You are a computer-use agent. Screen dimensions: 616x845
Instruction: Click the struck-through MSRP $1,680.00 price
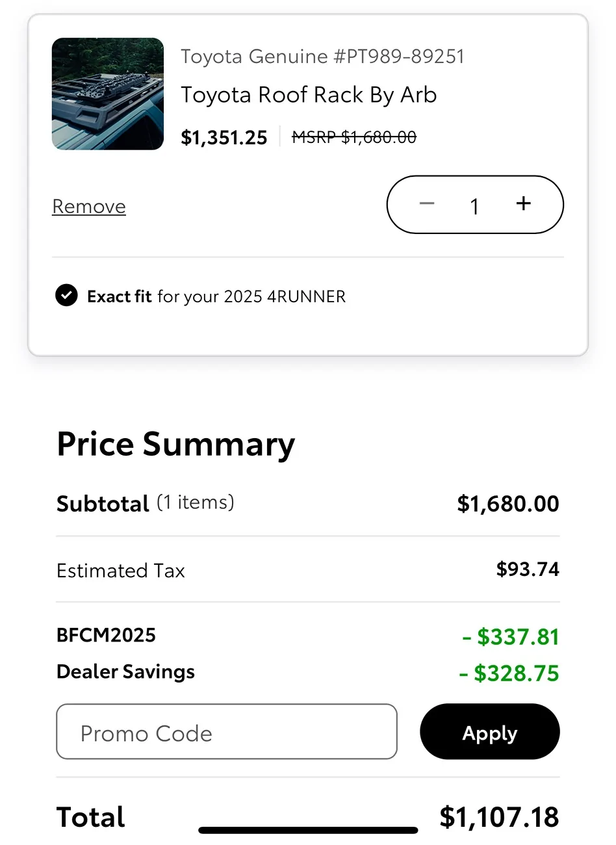354,137
